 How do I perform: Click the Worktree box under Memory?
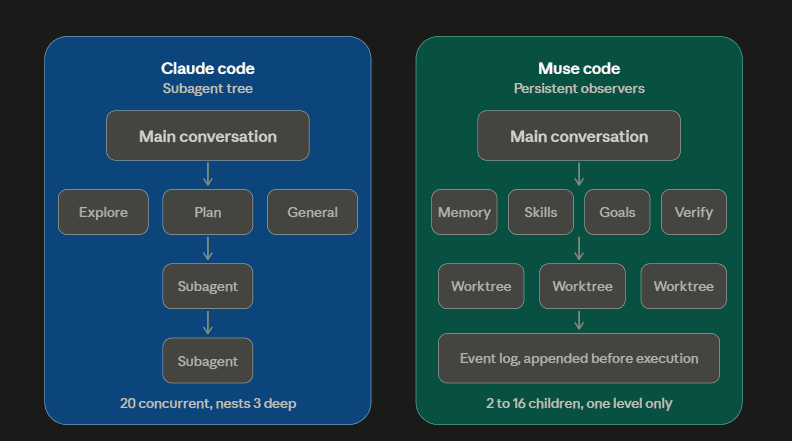click(x=481, y=286)
